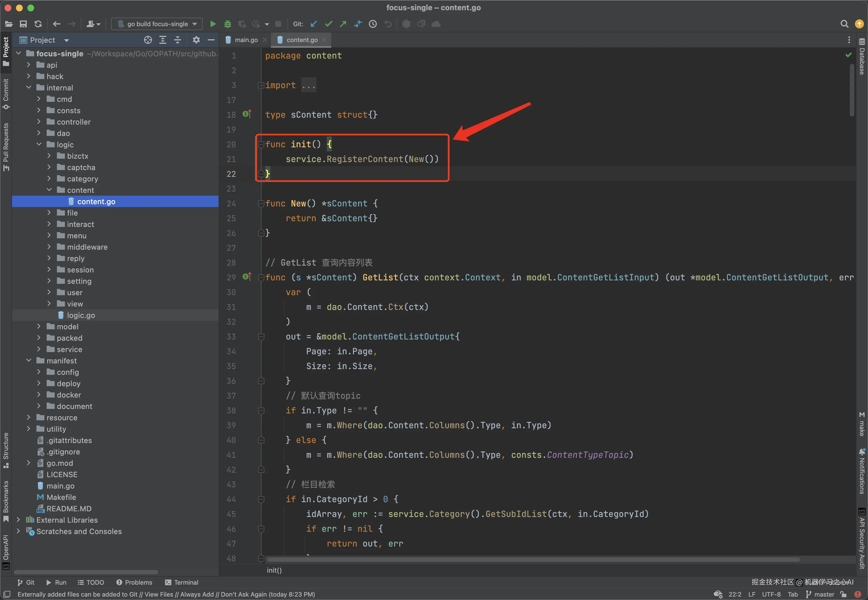
Task: Collapse all in Project panel toolbar
Action: (x=178, y=40)
